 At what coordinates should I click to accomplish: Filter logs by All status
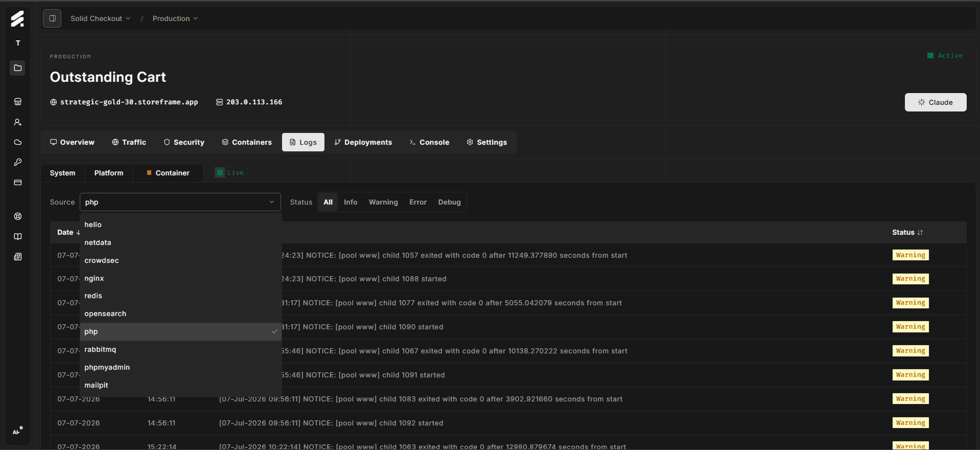coord(328,202)
